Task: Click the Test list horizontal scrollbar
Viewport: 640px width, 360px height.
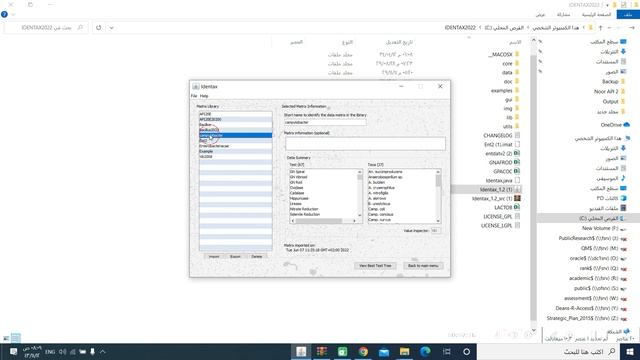Action: click(325, 221)
